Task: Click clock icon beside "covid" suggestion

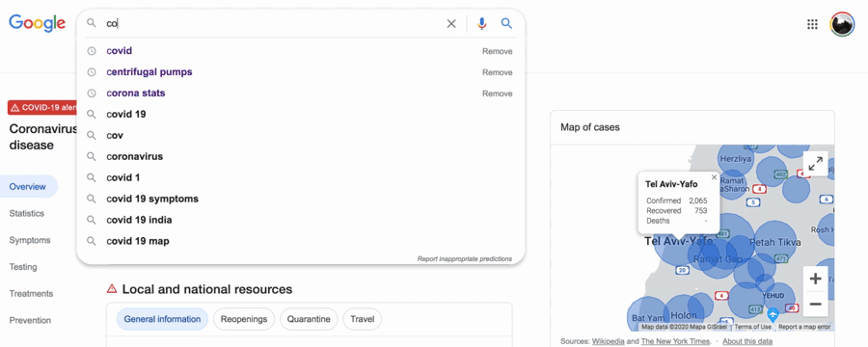Action: [92, 51]
